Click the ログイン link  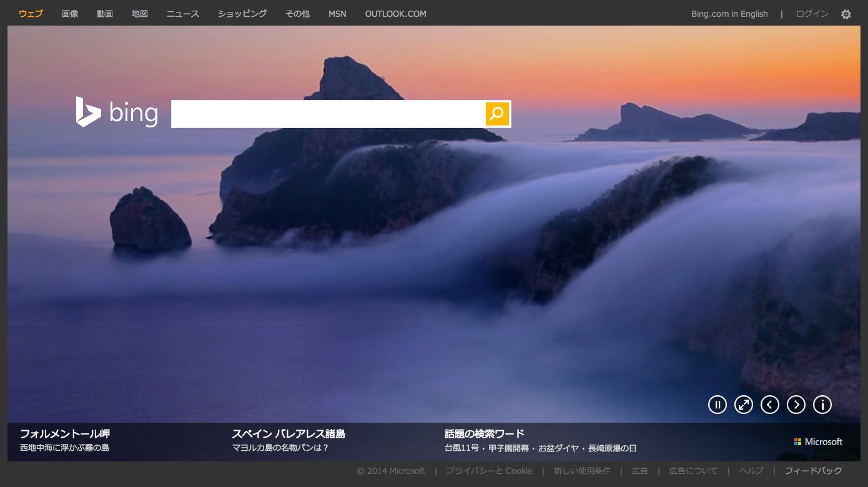click(x=812, y=14)
